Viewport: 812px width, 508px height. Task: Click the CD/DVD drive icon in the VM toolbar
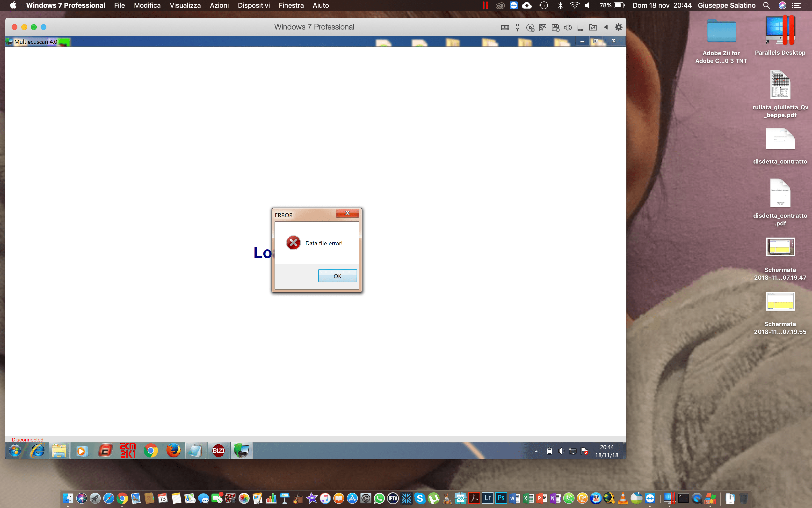pyautogui.click(x=530, y=28)
